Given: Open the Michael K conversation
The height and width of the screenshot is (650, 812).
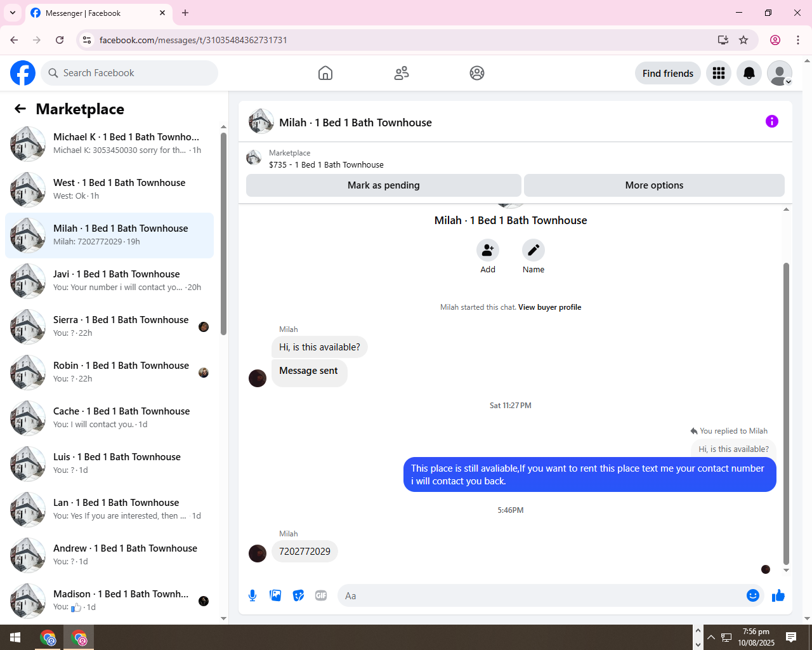Looking at the screenshot, I should point(109,144).
